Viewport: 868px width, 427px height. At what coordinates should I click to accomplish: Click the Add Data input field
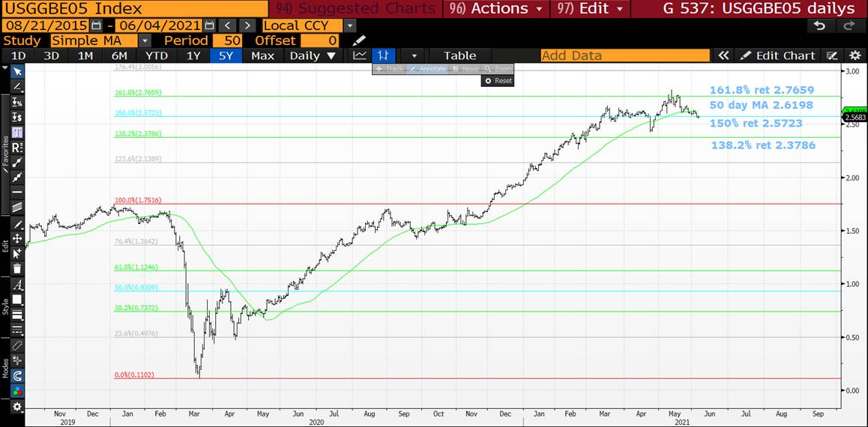point(624,55)
